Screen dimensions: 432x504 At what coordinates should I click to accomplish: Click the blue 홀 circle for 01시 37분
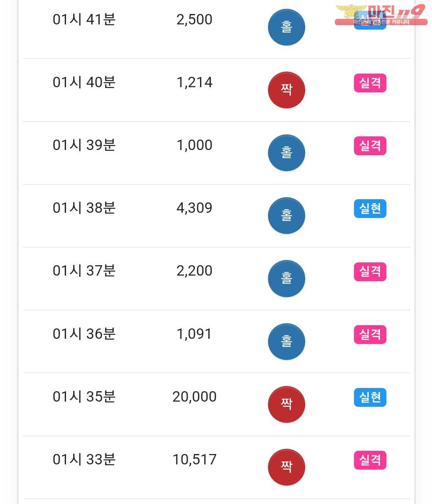coord(286,278)
